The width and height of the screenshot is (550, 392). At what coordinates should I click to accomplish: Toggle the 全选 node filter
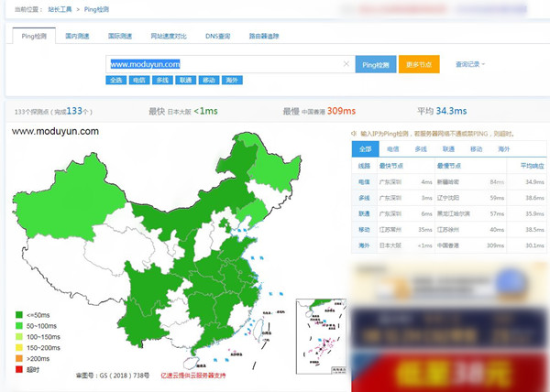[x=116, y=81]
